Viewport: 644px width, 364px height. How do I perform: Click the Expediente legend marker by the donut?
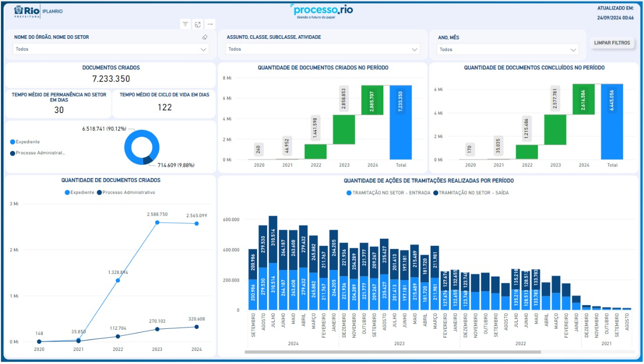13,142
